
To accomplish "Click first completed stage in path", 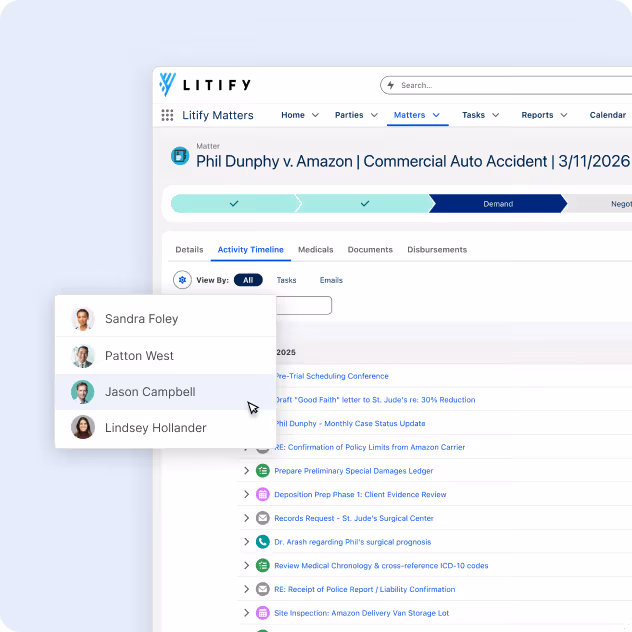I will click(234, 204).
